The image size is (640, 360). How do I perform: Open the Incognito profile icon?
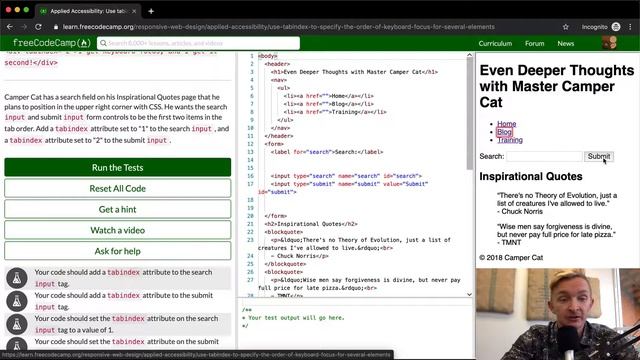pyautogui.click(x=616, y=27)
